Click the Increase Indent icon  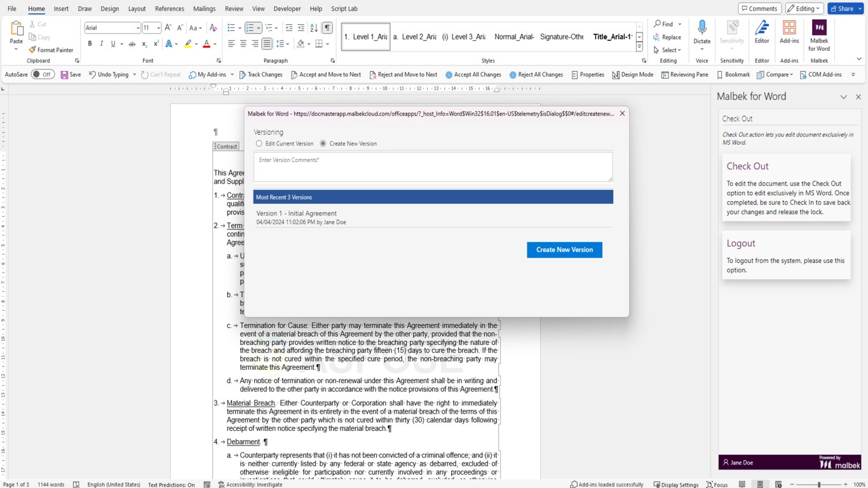301,28
